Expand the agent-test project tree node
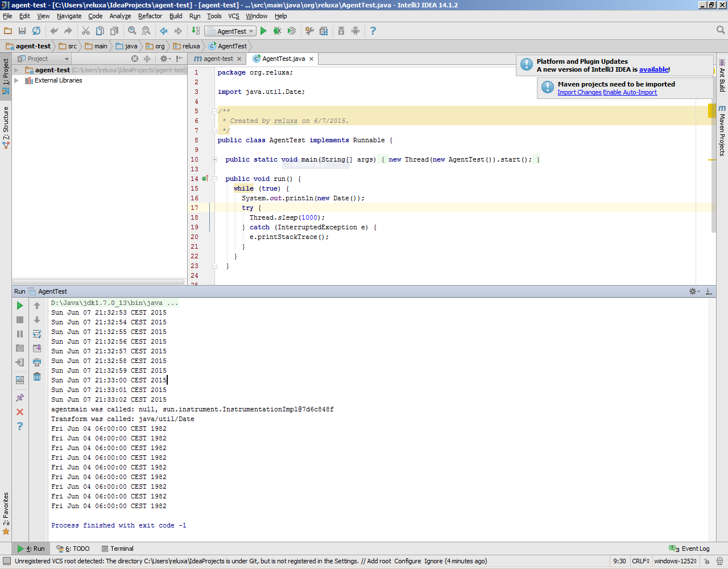Viewport: 728px width, 569px height. coord(16,70)
